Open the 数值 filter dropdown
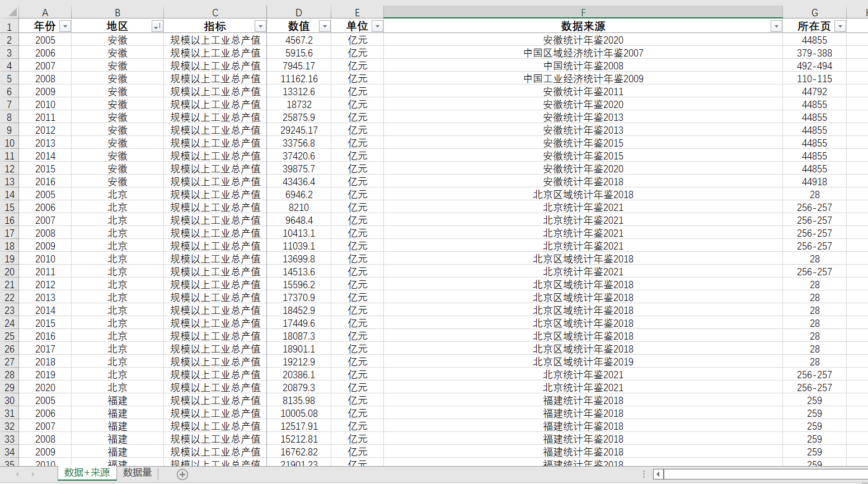 tap(325, 26)
